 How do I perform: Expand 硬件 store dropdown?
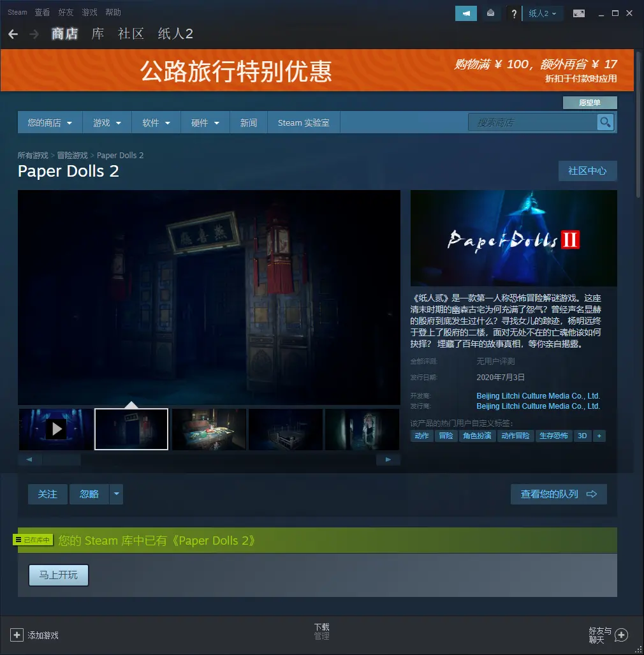pos(205,122)
